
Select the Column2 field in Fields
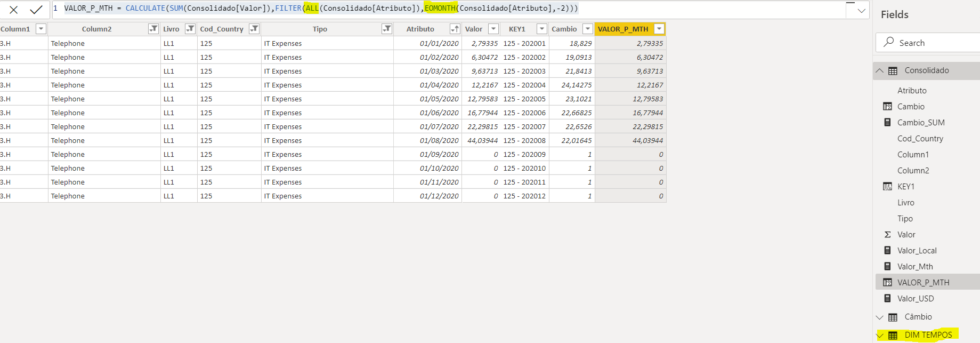[913, 171]
